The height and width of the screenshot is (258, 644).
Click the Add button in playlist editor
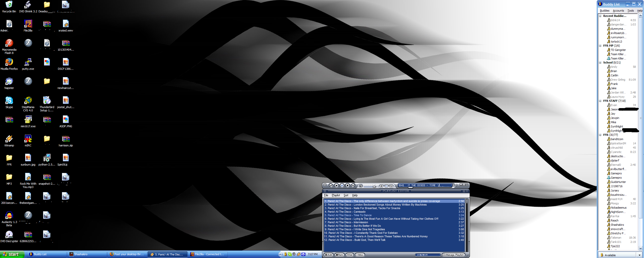click(x=329, y=255)
